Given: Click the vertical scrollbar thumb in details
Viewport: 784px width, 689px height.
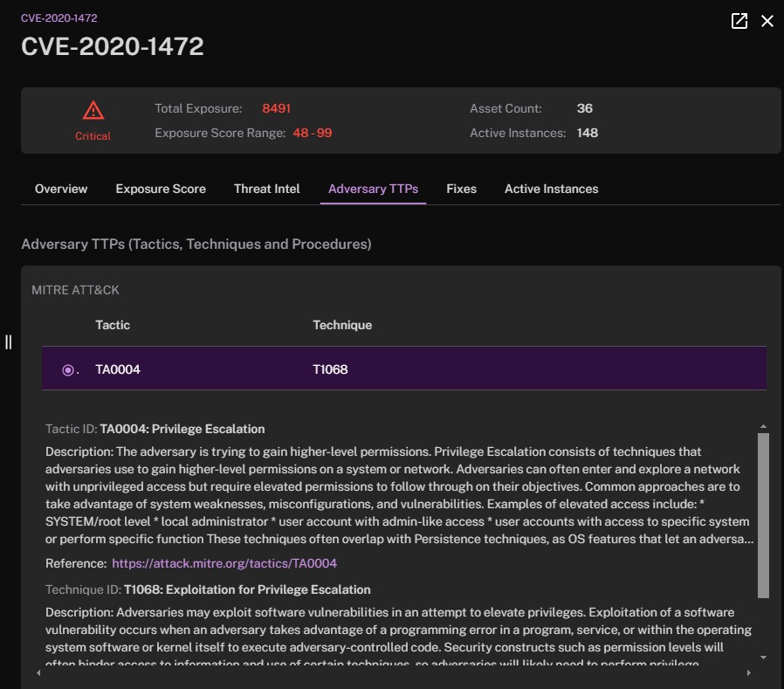Looking at the screenshot, I should coord(763,515).
